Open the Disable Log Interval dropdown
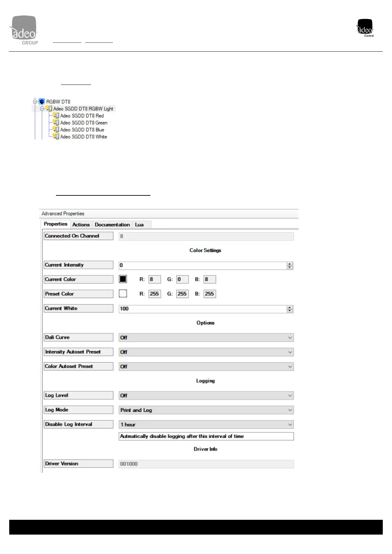This screenshot has width=392, height=554. 206,424
